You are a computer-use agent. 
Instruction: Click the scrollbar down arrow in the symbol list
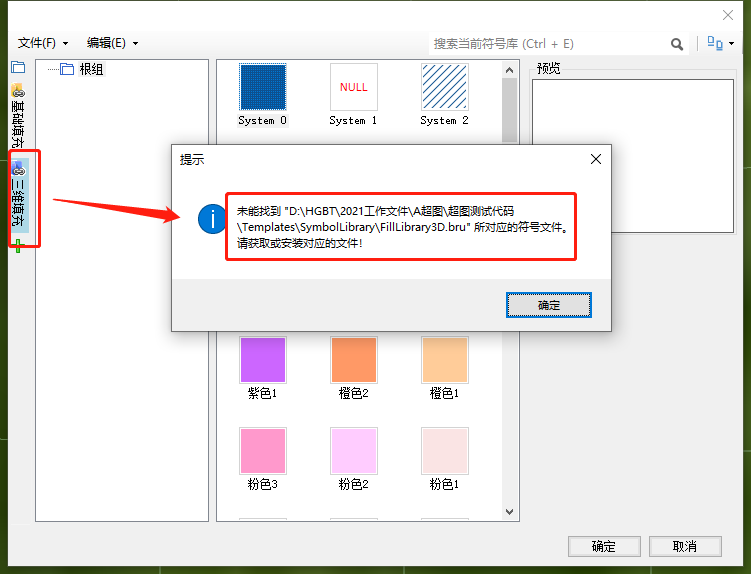(510, 512)
